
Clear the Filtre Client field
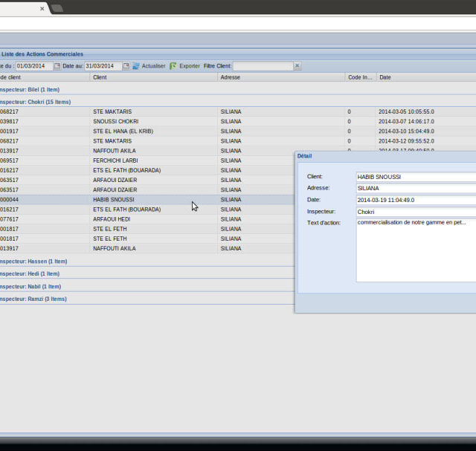coord(297,66)
